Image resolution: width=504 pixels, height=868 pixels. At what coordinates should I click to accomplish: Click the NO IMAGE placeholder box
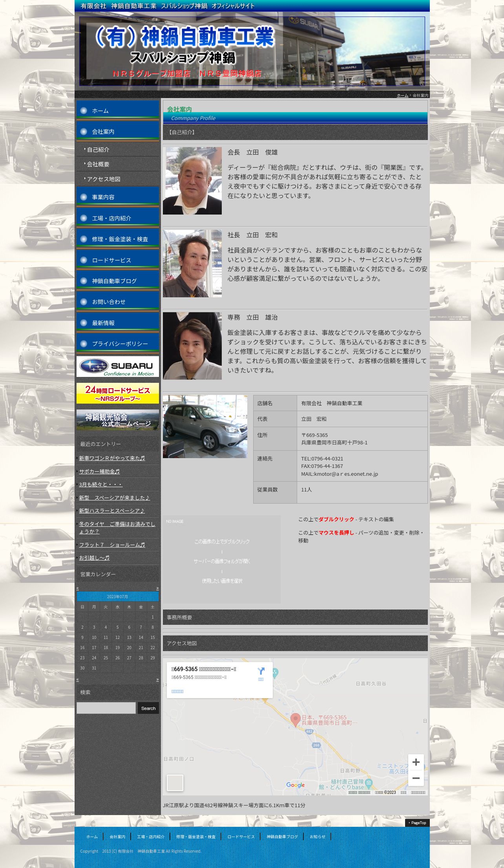click(222, 559)
